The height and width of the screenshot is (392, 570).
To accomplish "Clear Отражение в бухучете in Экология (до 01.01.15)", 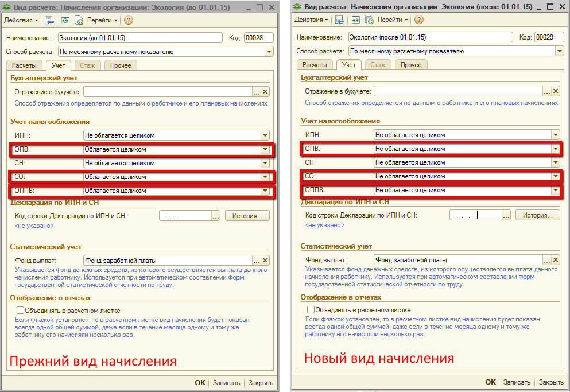I will [x=265, y=92].
